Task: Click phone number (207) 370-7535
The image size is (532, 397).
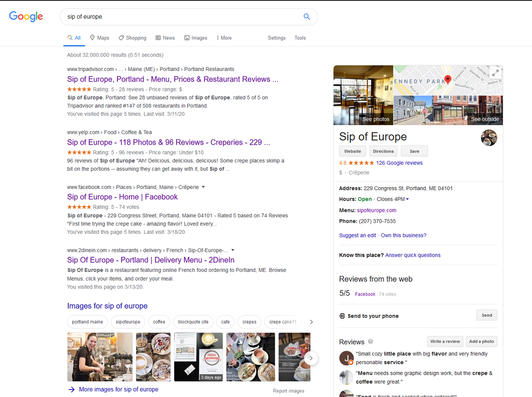Action: coord(377,221)
